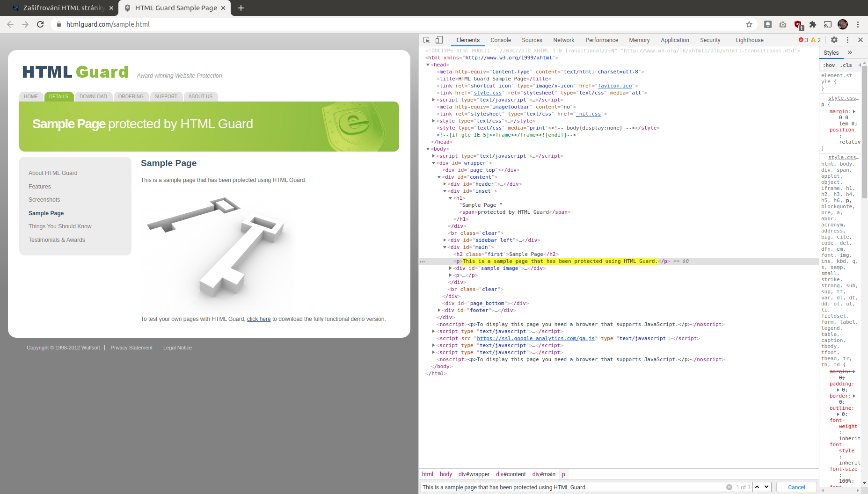
Task: Toggle .cls element classes panel
Action: point(846,65)
